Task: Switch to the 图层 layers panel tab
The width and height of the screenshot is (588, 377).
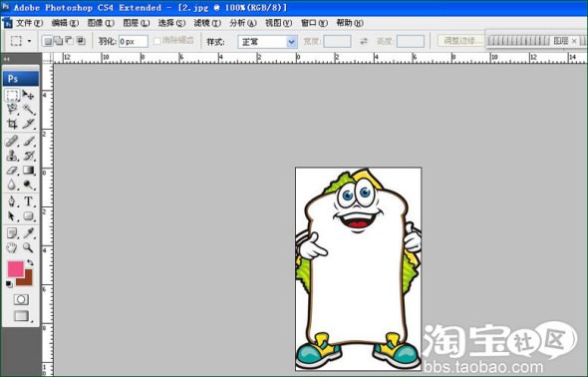Action: coord(561,41)
